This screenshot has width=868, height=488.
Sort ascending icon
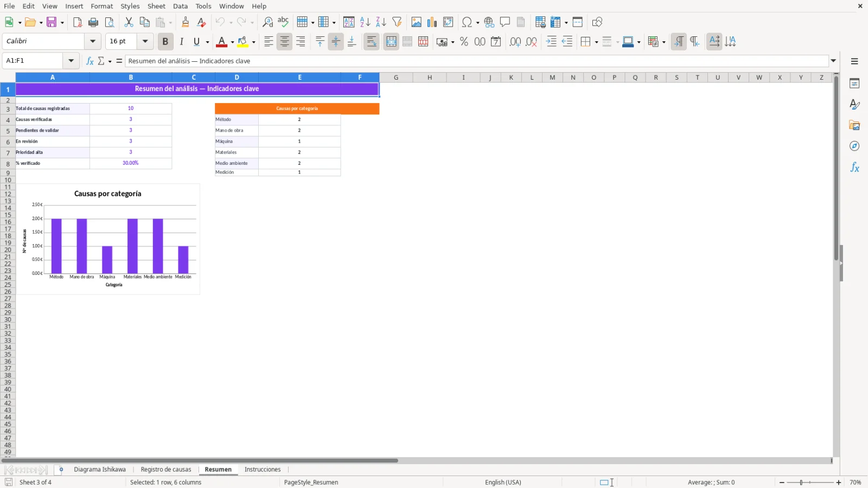(x=365, y=22)
